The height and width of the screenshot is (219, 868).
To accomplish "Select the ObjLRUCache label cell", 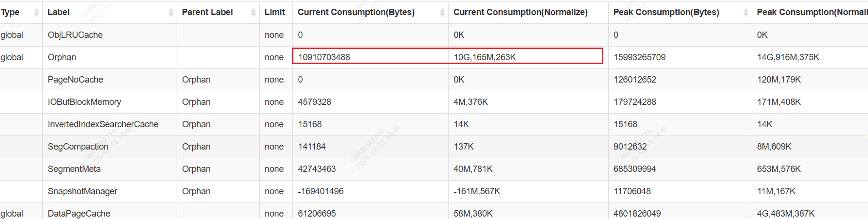I will 75,35.
